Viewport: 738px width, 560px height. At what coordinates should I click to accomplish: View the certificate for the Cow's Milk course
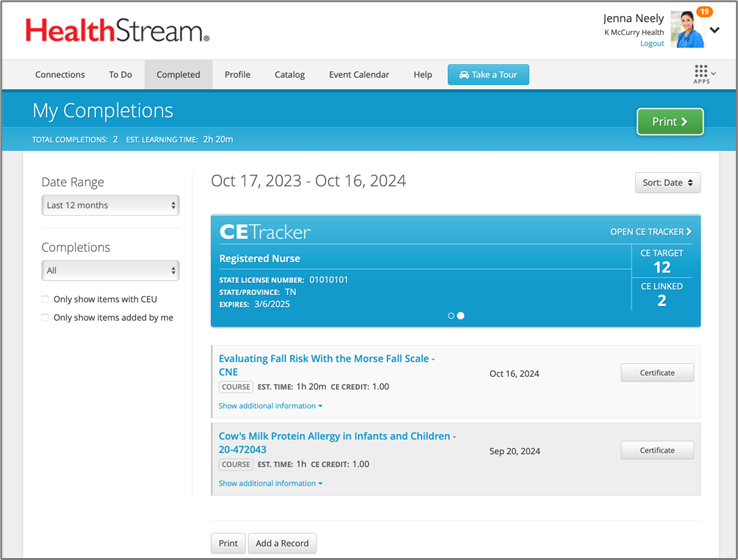(657, 450)
